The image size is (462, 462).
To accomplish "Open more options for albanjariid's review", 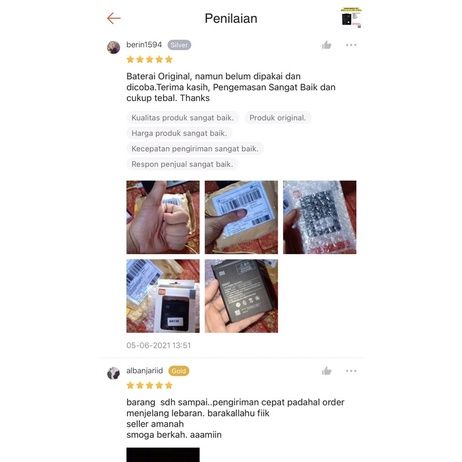I will point(351,371).
